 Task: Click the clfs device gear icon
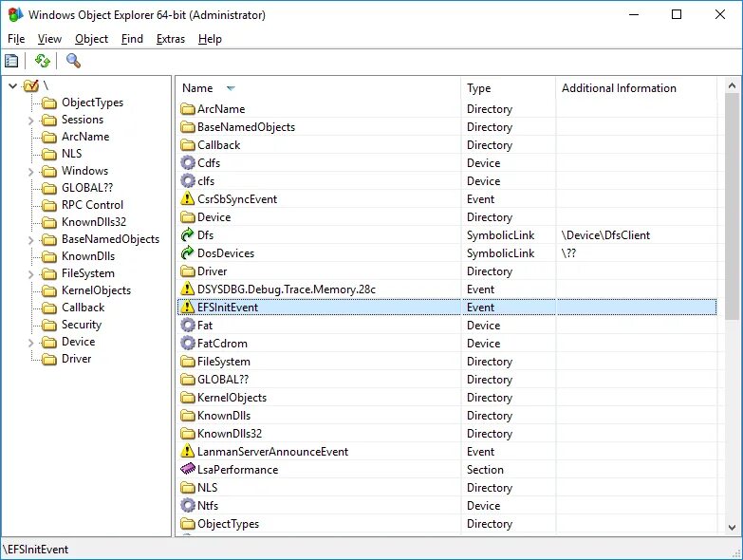pos(188,181)
